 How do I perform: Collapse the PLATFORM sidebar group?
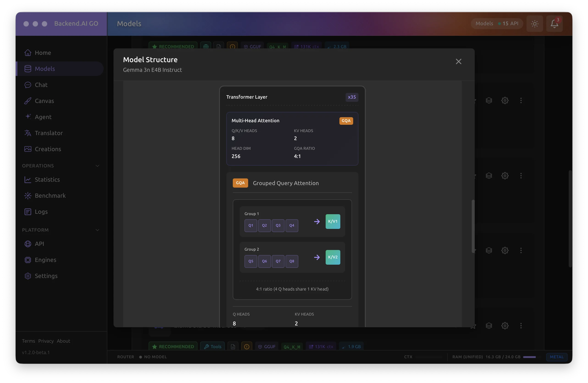[x=97, y=230]
